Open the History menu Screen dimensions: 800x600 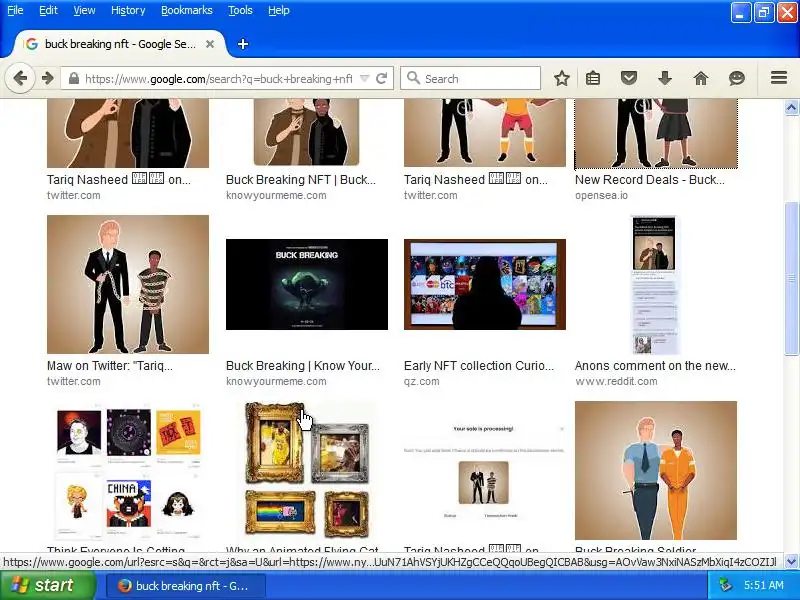(x=128, y=10)
